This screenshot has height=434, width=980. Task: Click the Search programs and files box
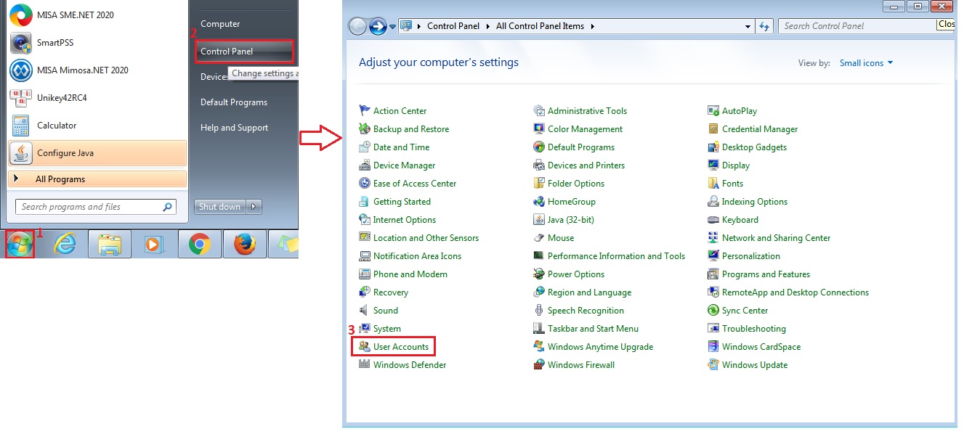tap(96, 207)
